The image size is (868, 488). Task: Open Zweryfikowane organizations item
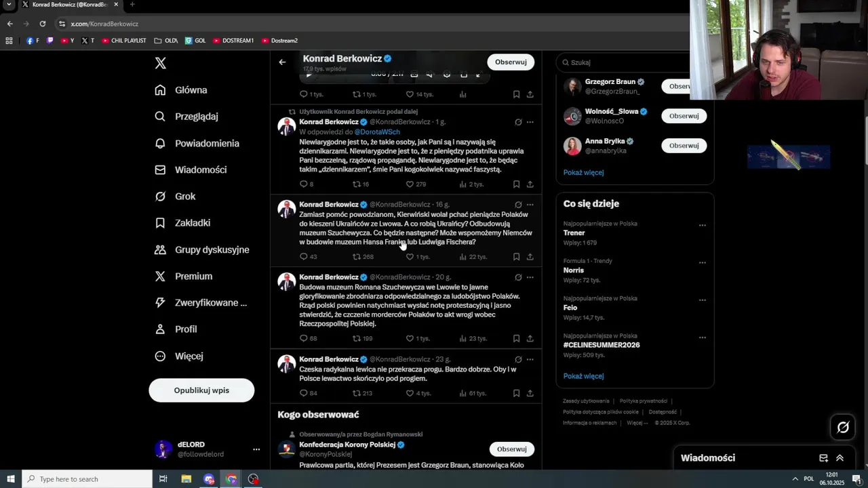coord(201,302)
